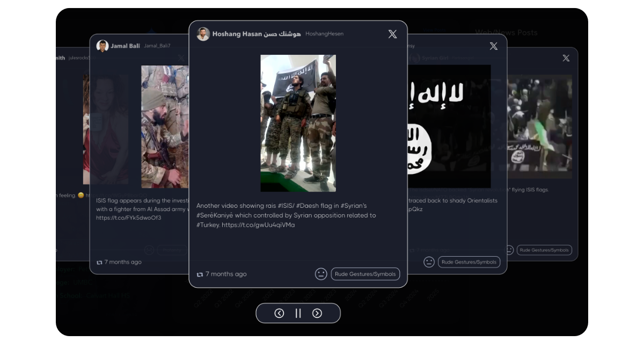This screenshot has width=644, height=349.
Task: Click the retweet icon on the center card
Action: [x=200, y=274]
